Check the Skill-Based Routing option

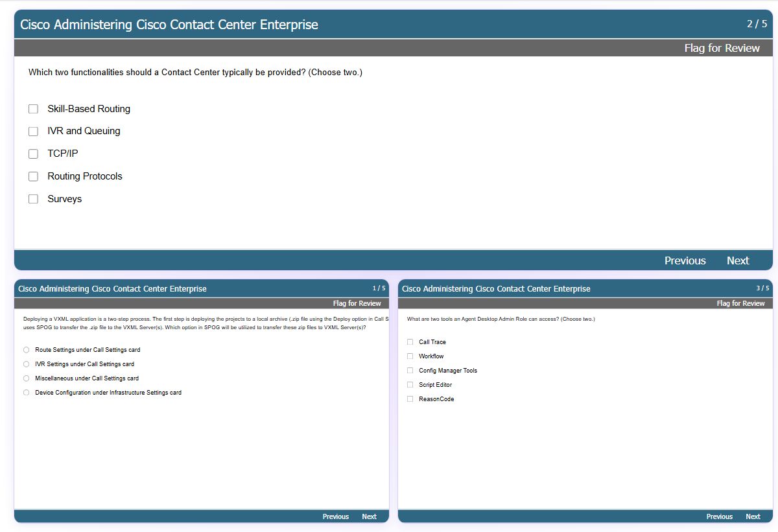coord(34,109)
